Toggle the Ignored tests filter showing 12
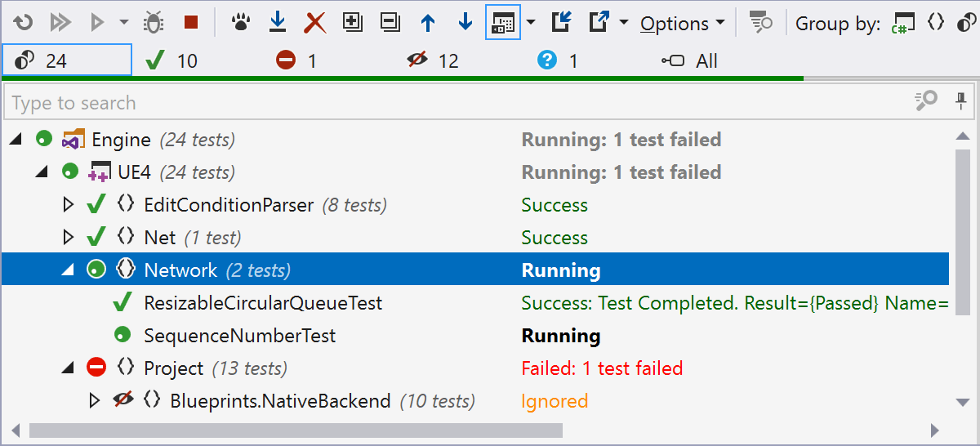980x446 pixels. coord(433,60)
